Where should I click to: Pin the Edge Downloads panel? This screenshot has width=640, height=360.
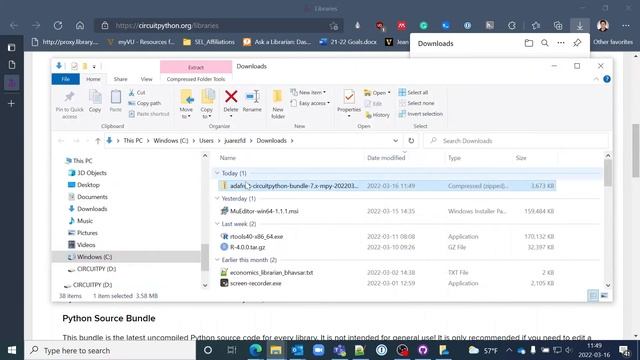click(x=577, y=43)
